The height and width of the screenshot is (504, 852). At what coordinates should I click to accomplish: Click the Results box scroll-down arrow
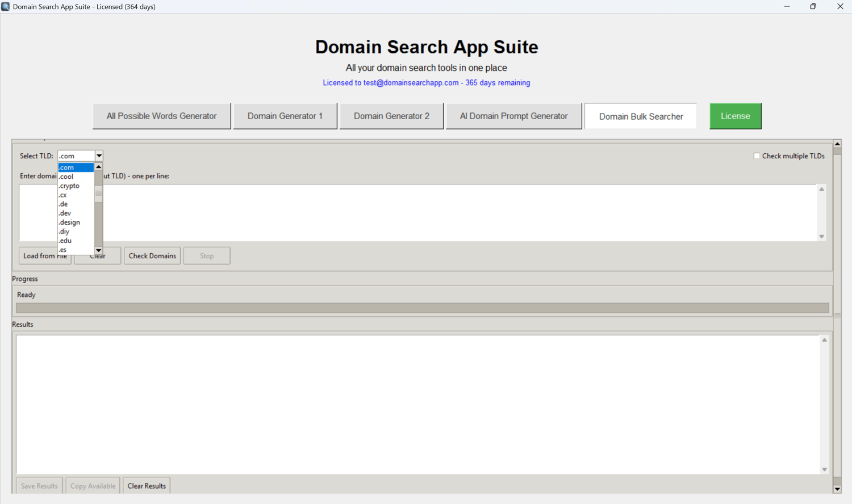(x=825, y=469)
